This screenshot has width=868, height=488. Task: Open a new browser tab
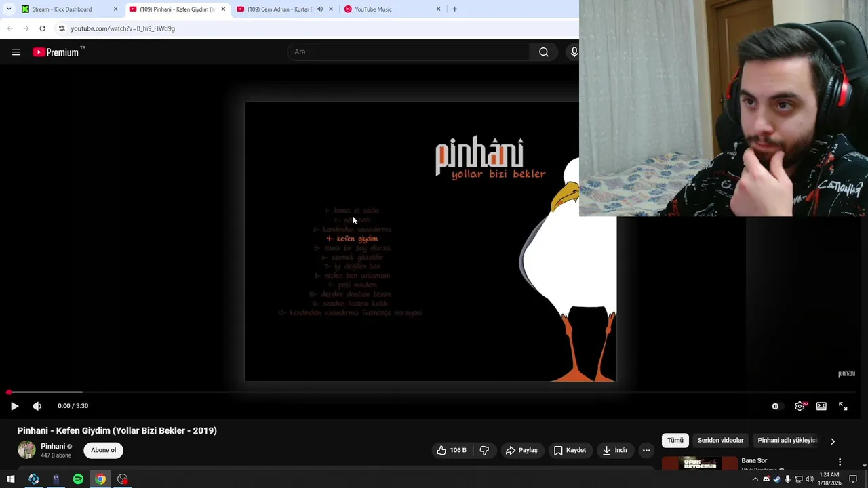[x=454, y=9]
